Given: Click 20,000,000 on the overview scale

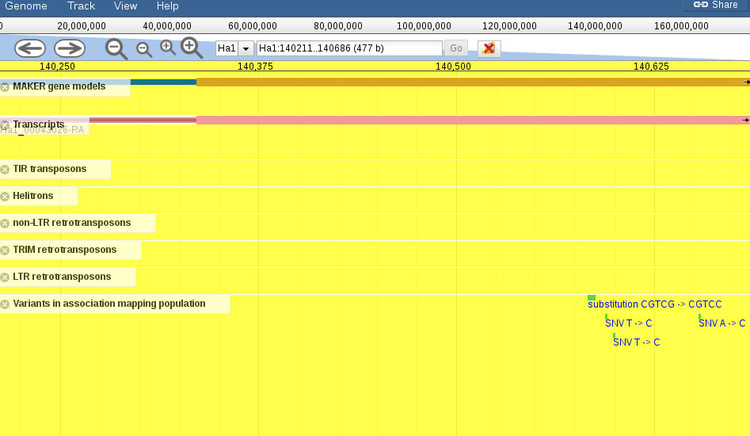Looking at the screenshot, I should coord(81,26).
